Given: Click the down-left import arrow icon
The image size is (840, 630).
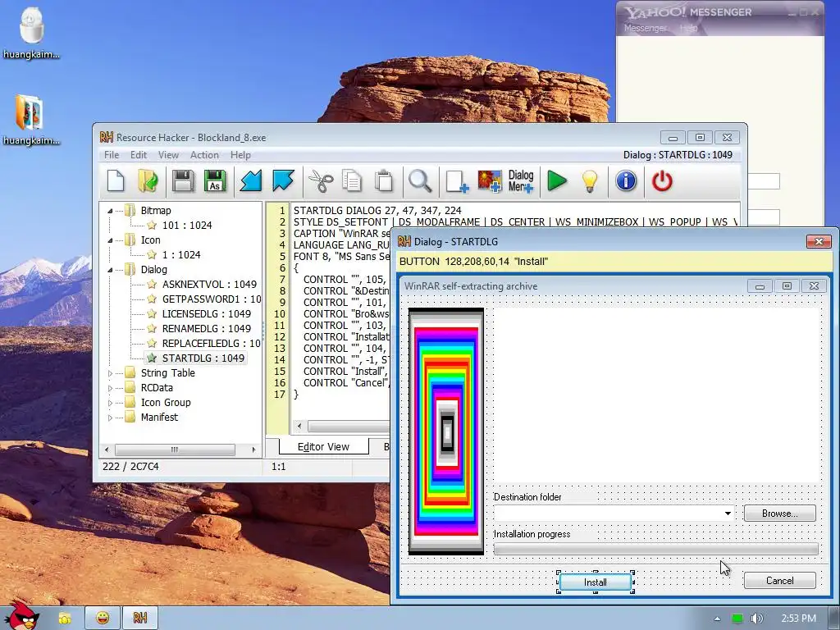Looking at the screenshot, I should (x=251, y=180).
